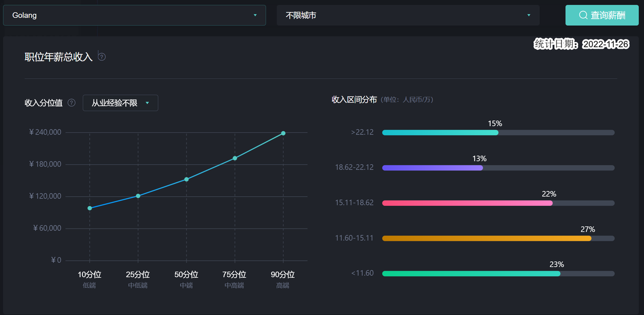Click help icon next to 收入分位值
This screenshot has width=644, height=315.
[71, 103]
